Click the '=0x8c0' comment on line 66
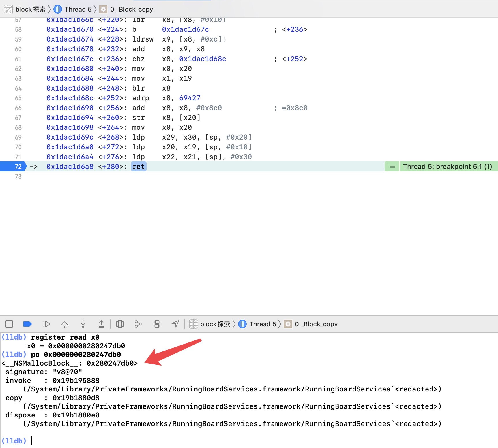Image resolution: width=498 pixels, height=448 pixels. [x=295, y=108]
